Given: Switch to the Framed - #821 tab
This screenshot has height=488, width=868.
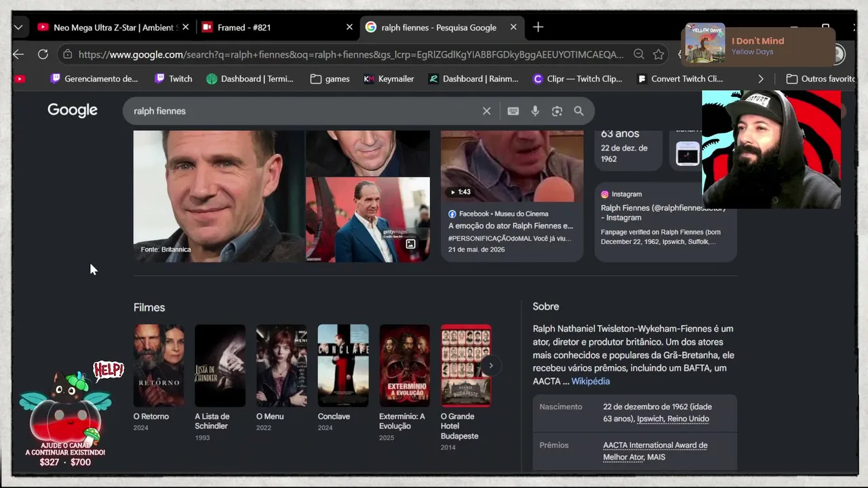Looking at the screenshot, I should [278, 28].
